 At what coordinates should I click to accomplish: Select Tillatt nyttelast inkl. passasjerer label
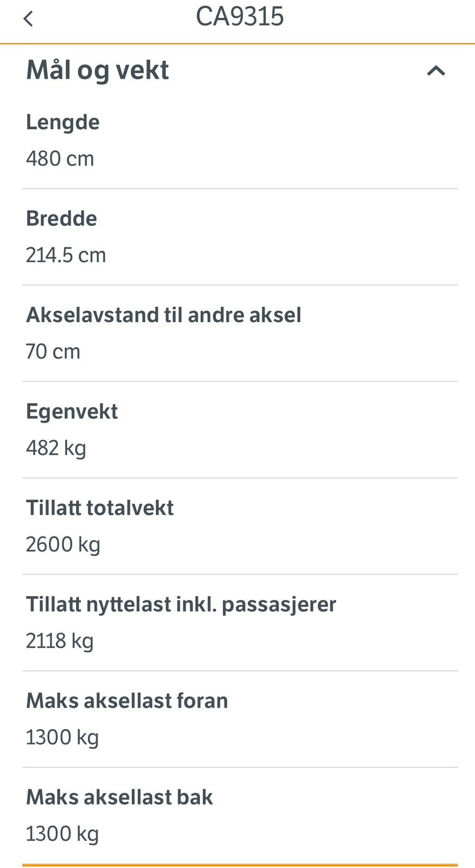(x=182, y=604)
